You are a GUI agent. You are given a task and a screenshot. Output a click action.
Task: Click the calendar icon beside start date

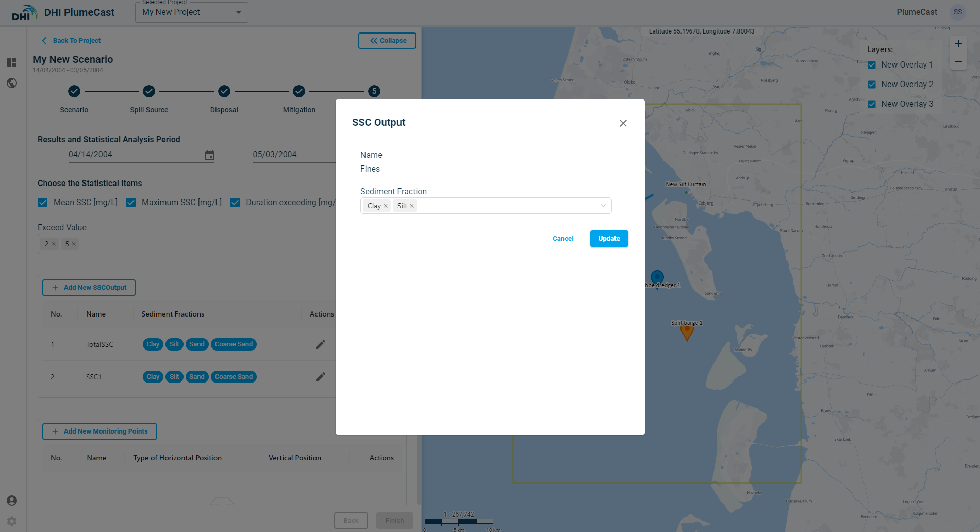[x=209, y=155]
